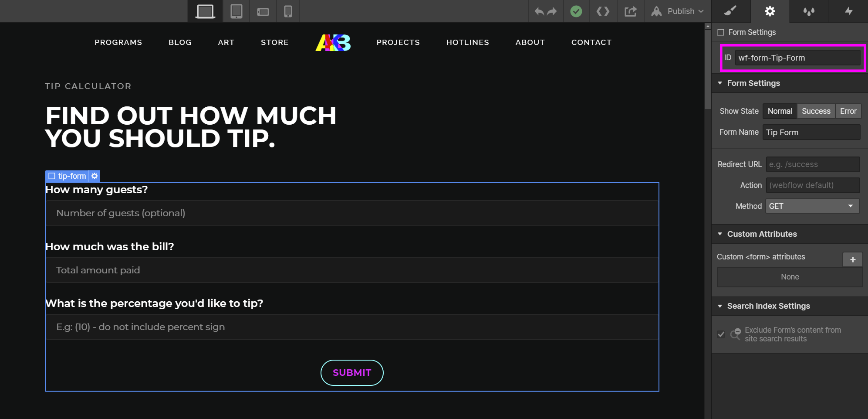Image resolution: width=868 pixels, height=419 pixels.
Task: Check the green save status icon
Action: pos(576,11)
